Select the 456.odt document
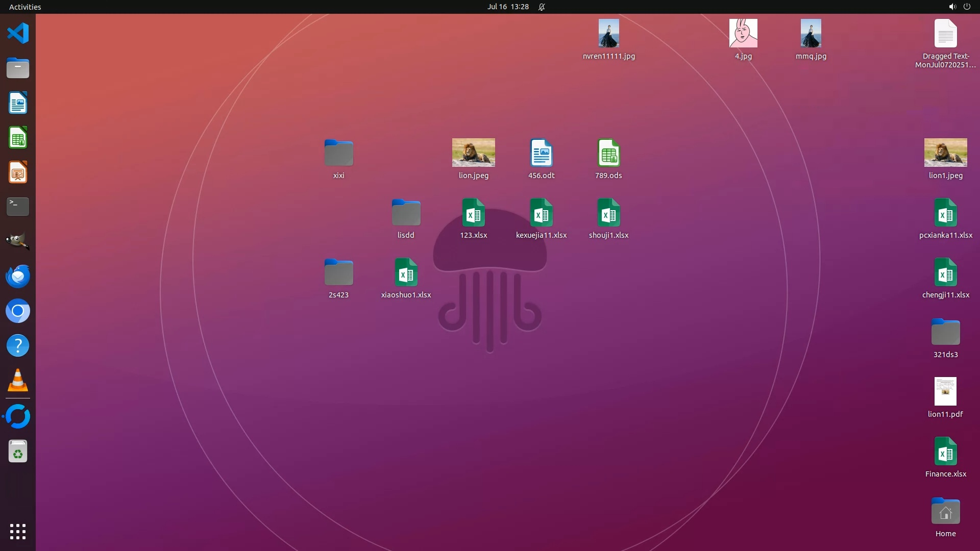This screenshot has width=980, height=551. pyautogui.click(x=541, y=153)
